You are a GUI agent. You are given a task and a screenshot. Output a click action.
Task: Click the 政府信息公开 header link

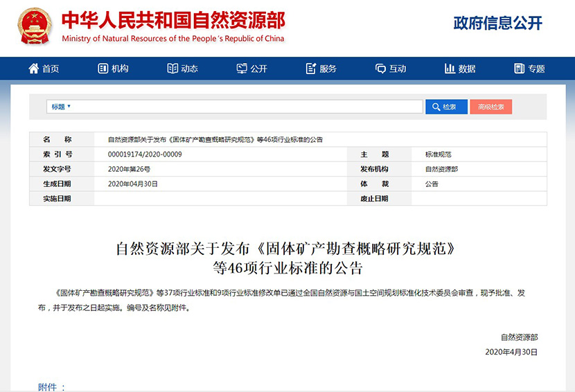497,23
